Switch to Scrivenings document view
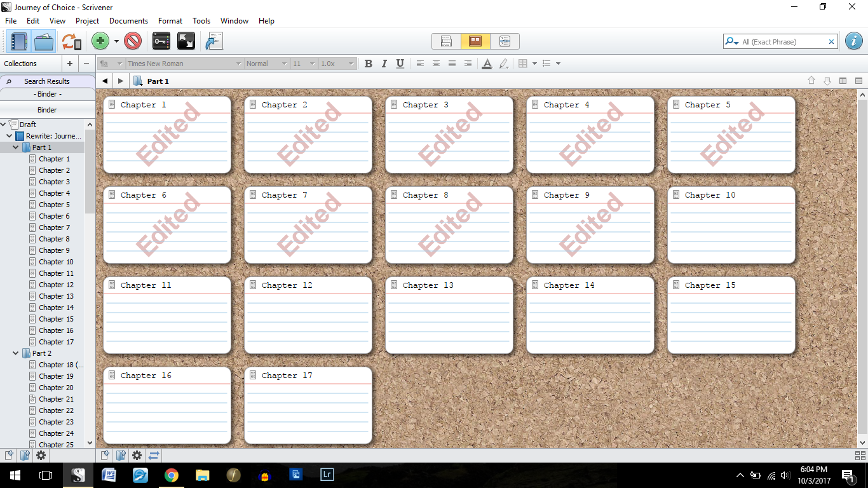This screenshot has width=868, height=488. pyautogui.click(x=446, y=41)
